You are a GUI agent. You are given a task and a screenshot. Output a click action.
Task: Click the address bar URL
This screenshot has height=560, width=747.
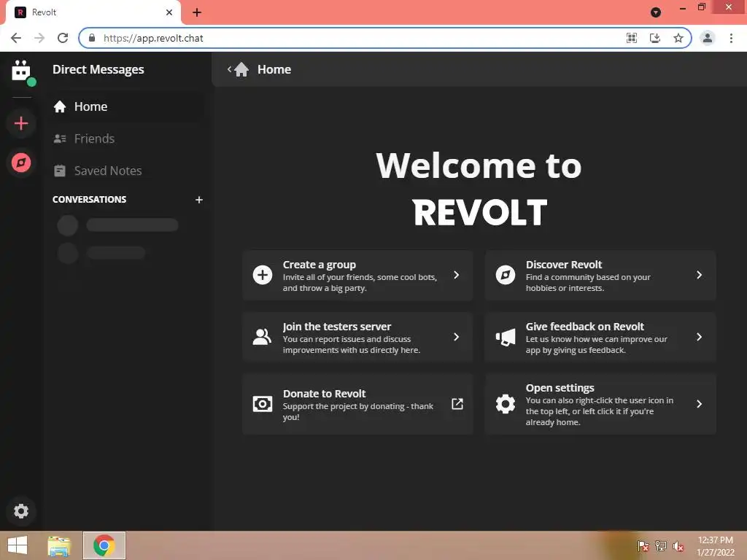(153, 38)
